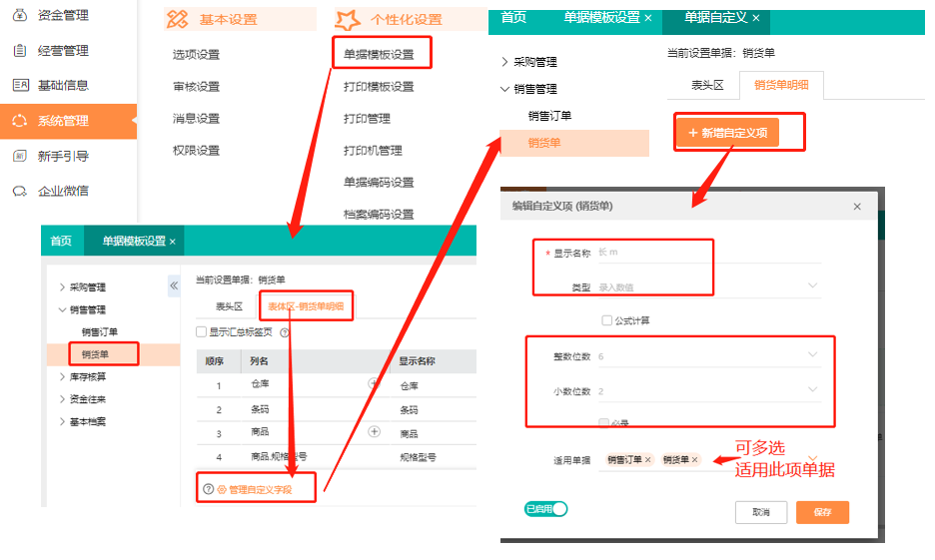935x560 pixels.
Task: Select 销货单 in lower left tree
Action: [113, 354]
